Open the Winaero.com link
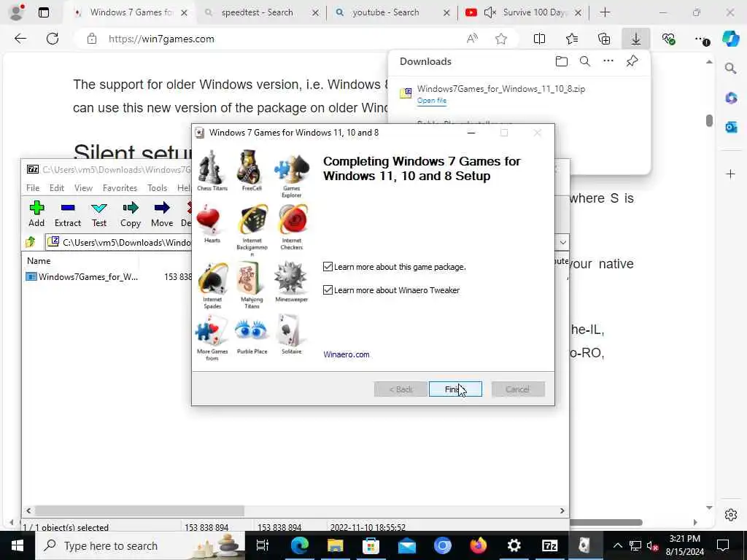The image size is (747, 560). click(x=347, y=354)
